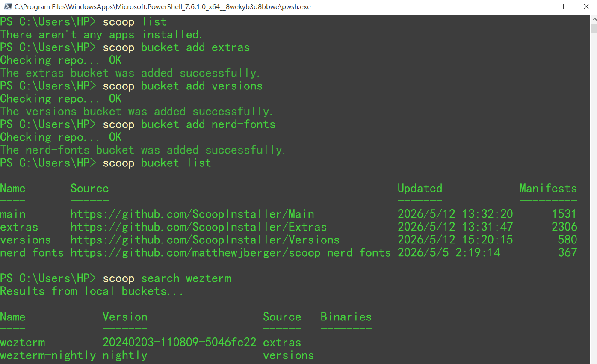Close the PowerShell window
This screenshot has width=597, height=364.
click(585, 7)
